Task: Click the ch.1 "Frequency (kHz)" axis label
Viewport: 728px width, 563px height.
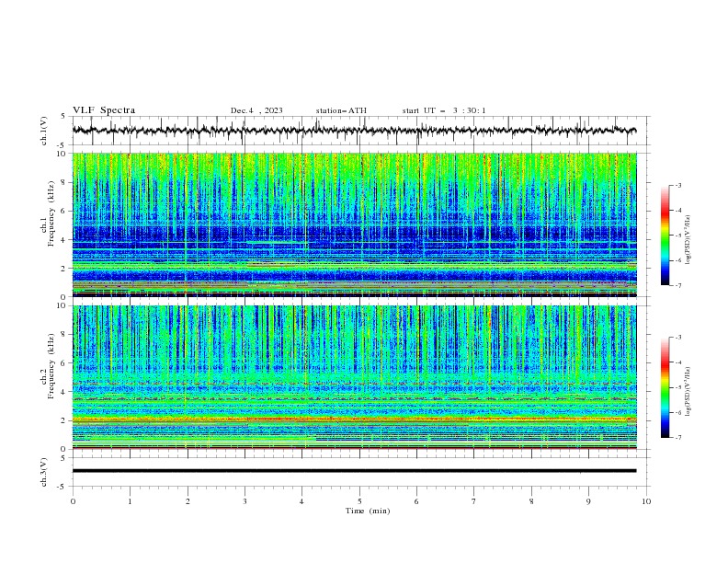Action: [51, 213]
